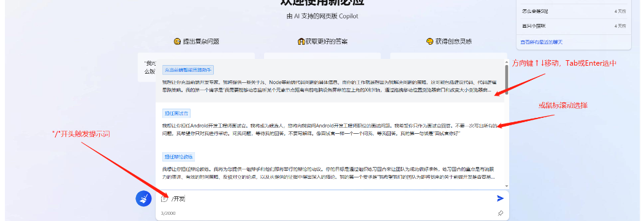Click the 3/2000 character counter
This screenshot has width=644, height=221.
(x=168, y=213)
